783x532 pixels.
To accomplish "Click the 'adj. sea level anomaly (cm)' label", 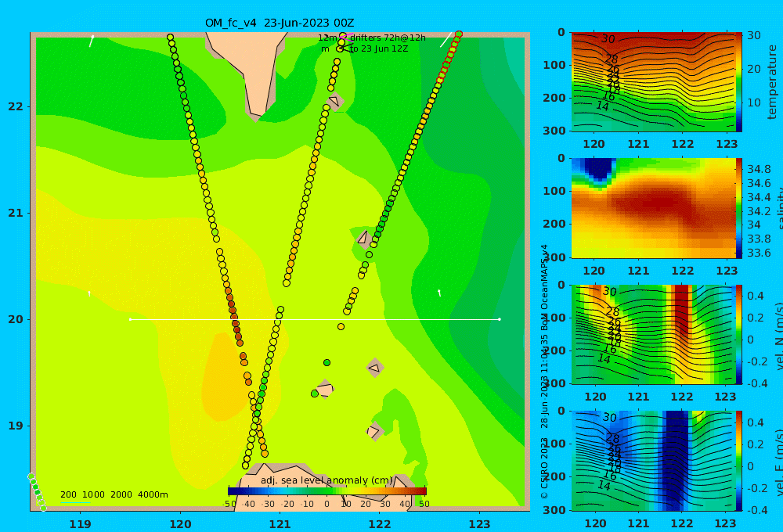I will 327,480.
